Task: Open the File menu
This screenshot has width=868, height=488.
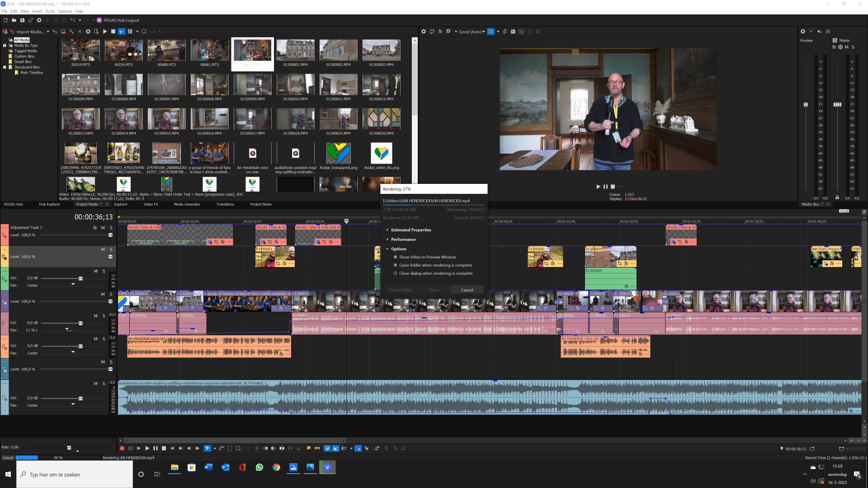Action: 5,11
